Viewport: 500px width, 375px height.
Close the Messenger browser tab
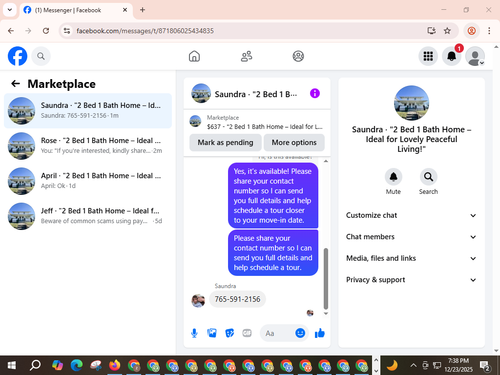click(x=125, y=10)
